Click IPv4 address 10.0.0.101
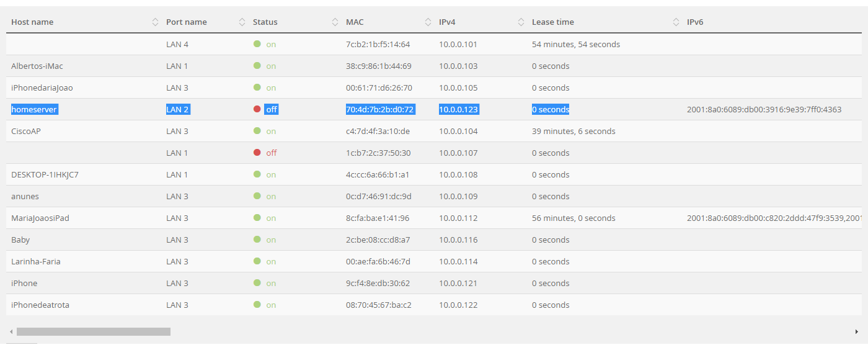Viewport: 868px width, 350px height. point(458,44)
